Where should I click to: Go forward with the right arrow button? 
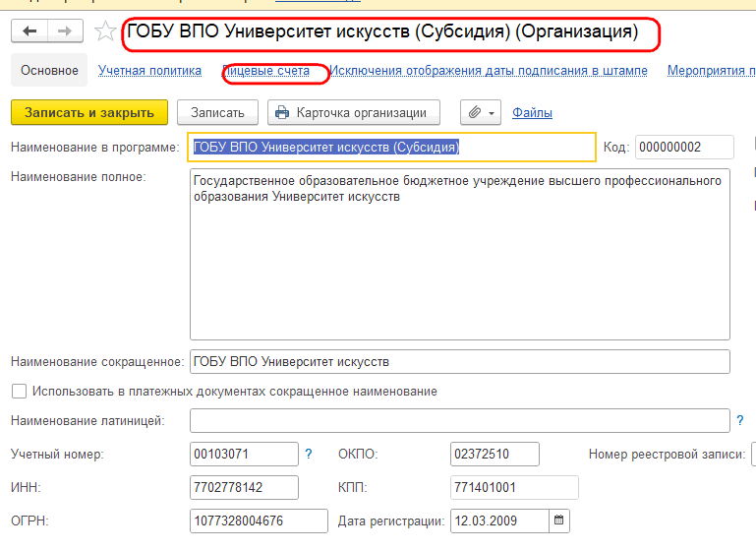coord(65,31)
